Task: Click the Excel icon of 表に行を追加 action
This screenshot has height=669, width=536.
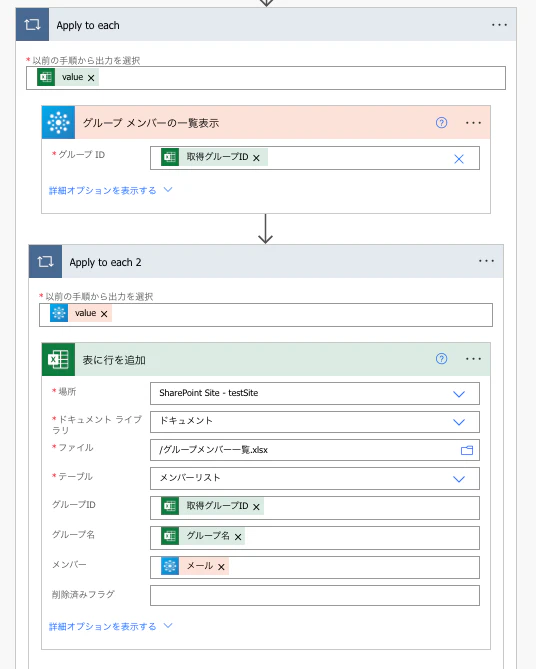Action: coord(58,359)
